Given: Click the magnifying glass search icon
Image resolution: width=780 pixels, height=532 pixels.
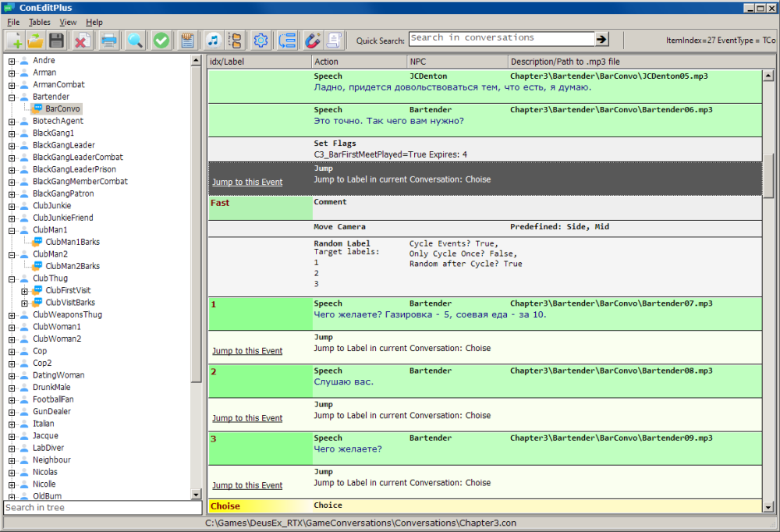Looking at the screenshot, I should coord(135,40).
